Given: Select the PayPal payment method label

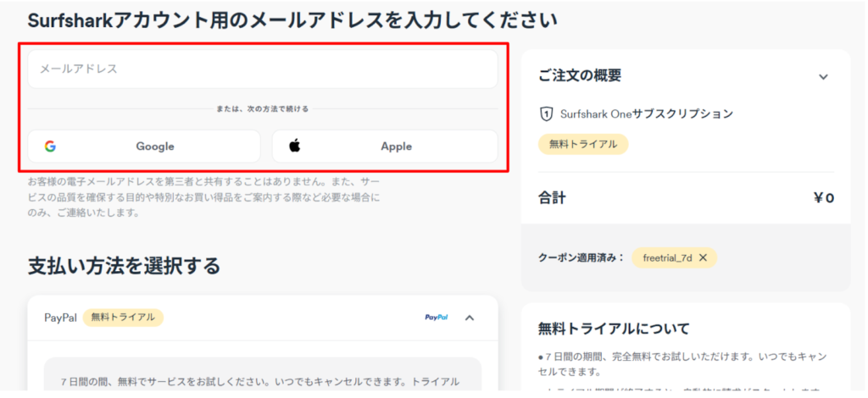Looking at the screenshot, I should tap(60, 318).
